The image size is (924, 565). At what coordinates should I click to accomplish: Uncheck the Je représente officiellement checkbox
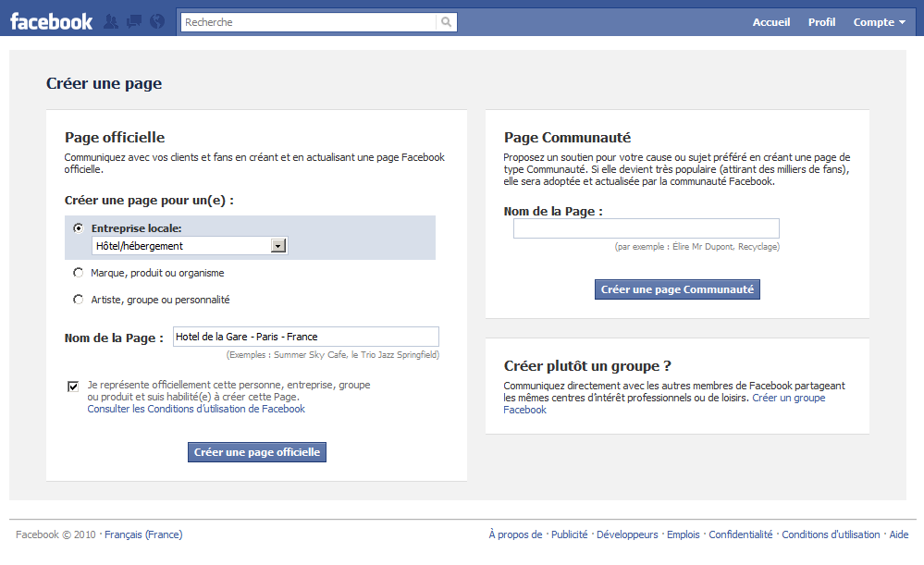(x=73, y=387)
